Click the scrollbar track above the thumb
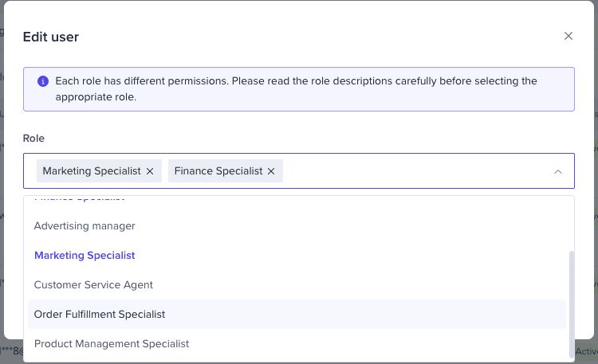 click(570, 223)
